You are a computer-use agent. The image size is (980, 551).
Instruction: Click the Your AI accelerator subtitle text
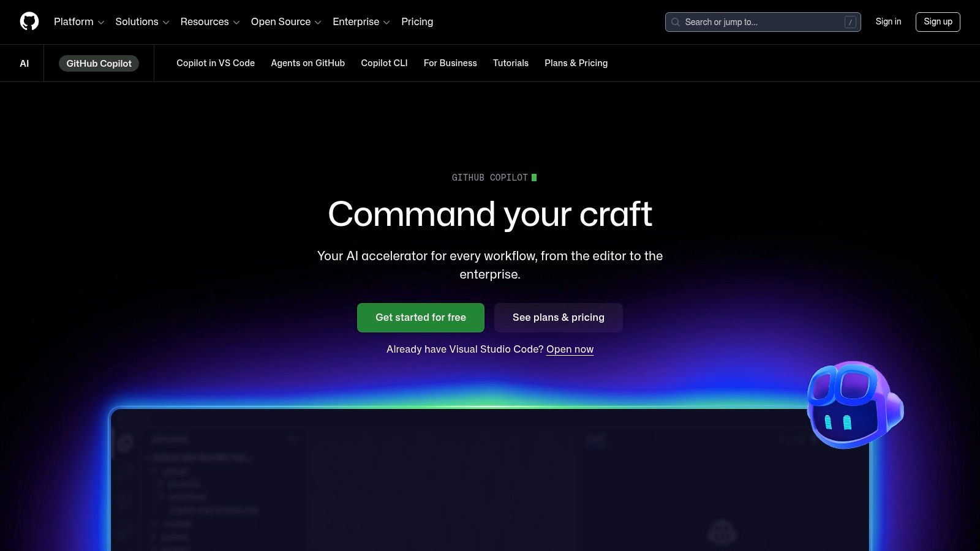point(490,265)
